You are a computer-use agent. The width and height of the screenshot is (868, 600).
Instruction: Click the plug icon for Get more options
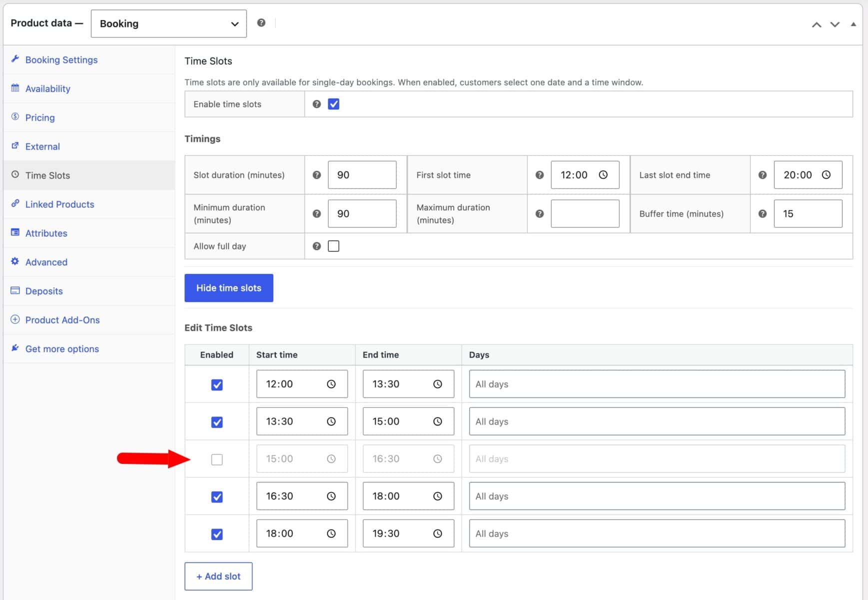coord(15,348)
